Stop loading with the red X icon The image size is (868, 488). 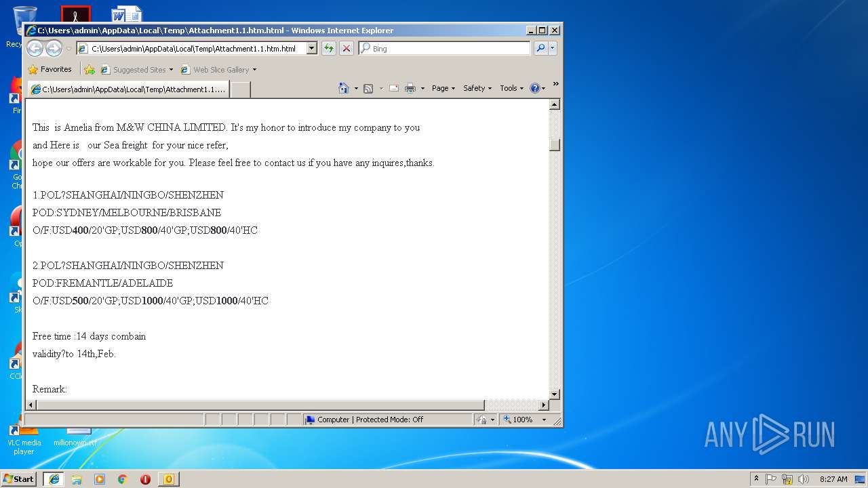coord(347,48)
